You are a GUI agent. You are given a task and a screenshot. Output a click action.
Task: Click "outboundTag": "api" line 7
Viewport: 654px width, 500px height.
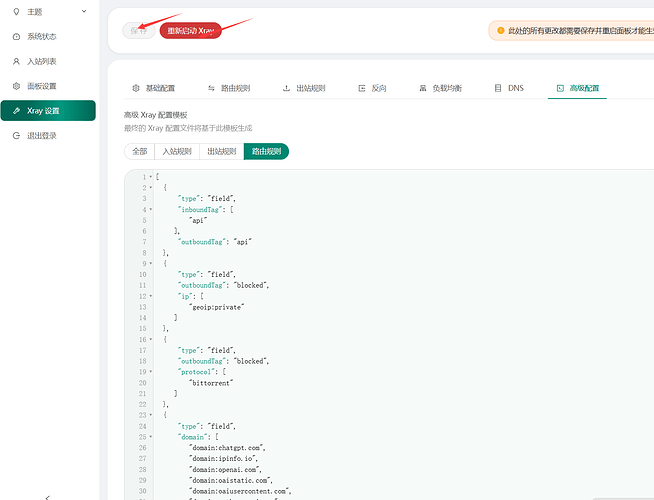215,242
